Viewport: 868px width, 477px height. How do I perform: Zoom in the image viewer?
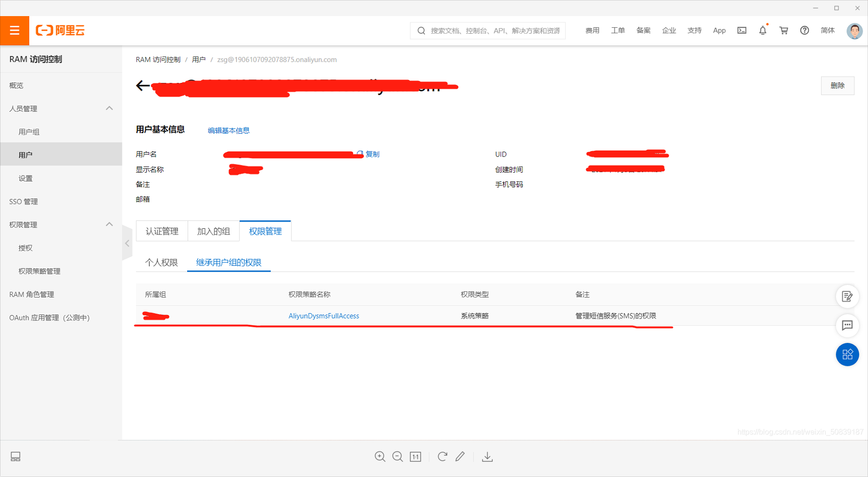(380, 457)
